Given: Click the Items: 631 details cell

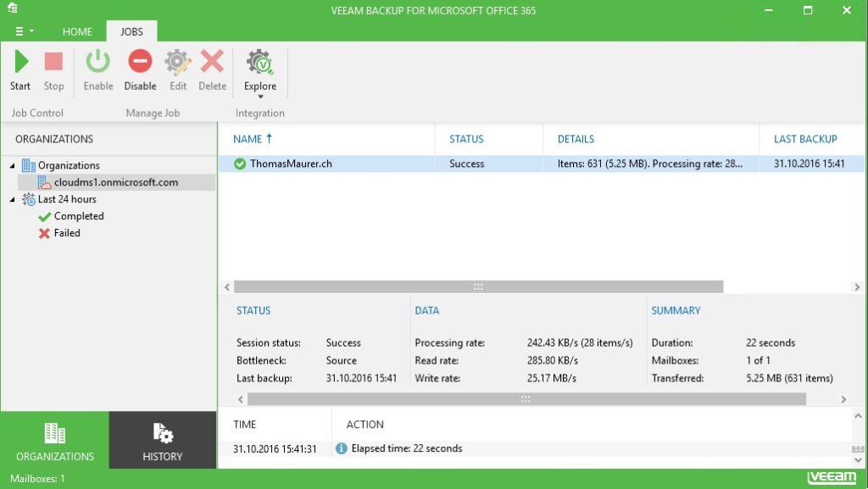Looking at the screenshot, I should (650, 164).
